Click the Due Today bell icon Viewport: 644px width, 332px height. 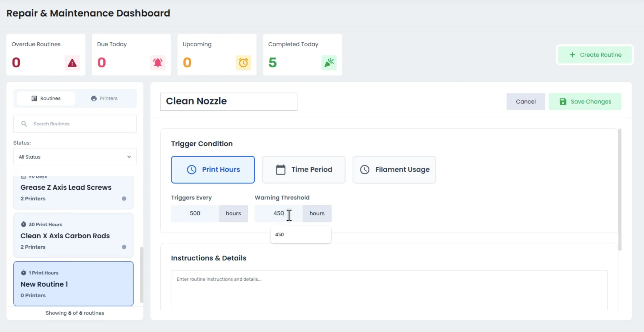(157, 63)
